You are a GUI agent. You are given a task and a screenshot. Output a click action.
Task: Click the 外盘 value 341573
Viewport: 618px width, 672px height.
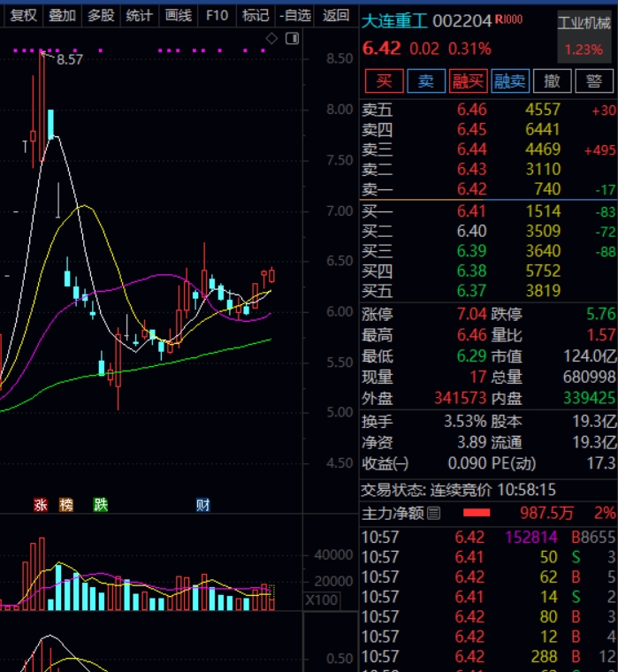coord(461,398)
